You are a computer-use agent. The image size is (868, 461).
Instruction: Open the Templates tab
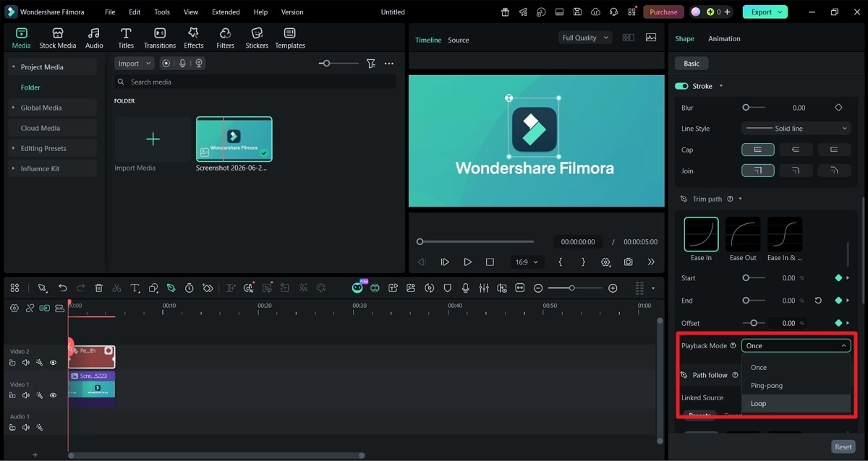click(x=290, y=38)
